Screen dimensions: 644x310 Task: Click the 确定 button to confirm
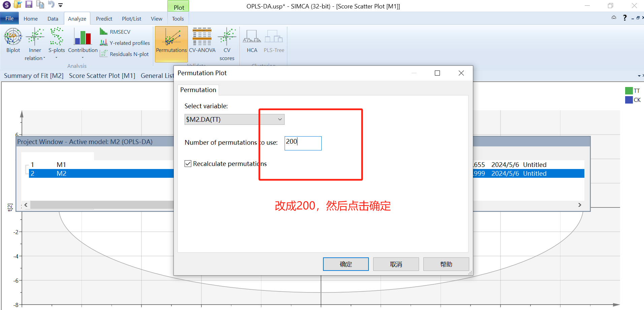346,264
